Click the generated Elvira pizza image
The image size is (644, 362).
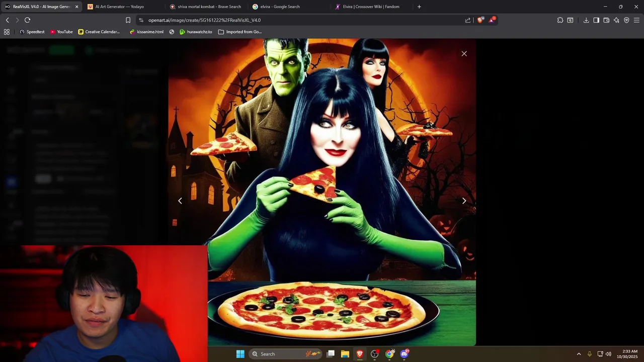pyautogui.click(x=322, y=192)
